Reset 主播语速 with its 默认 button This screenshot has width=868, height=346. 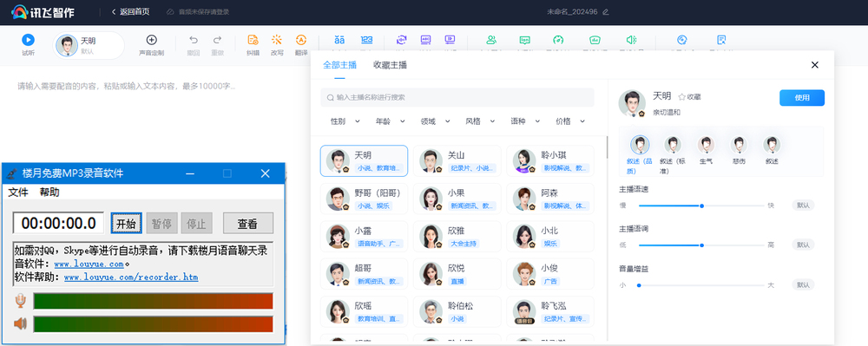click(803, 206)
